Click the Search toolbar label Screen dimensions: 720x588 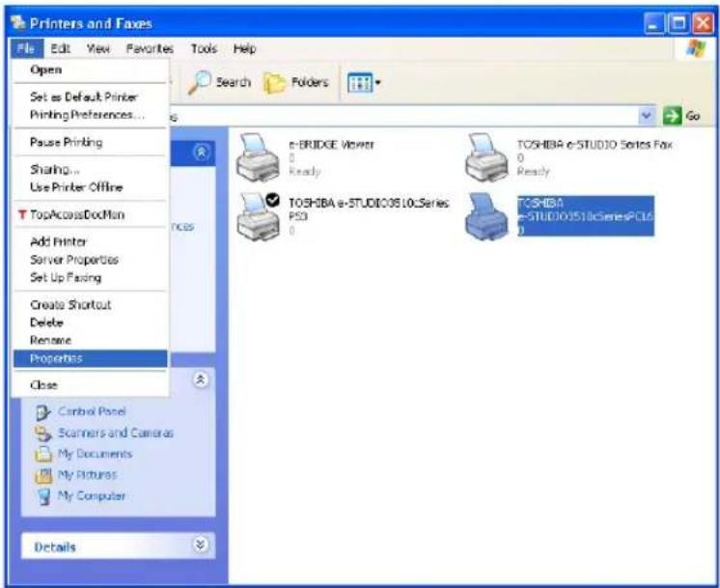(234, 82)
